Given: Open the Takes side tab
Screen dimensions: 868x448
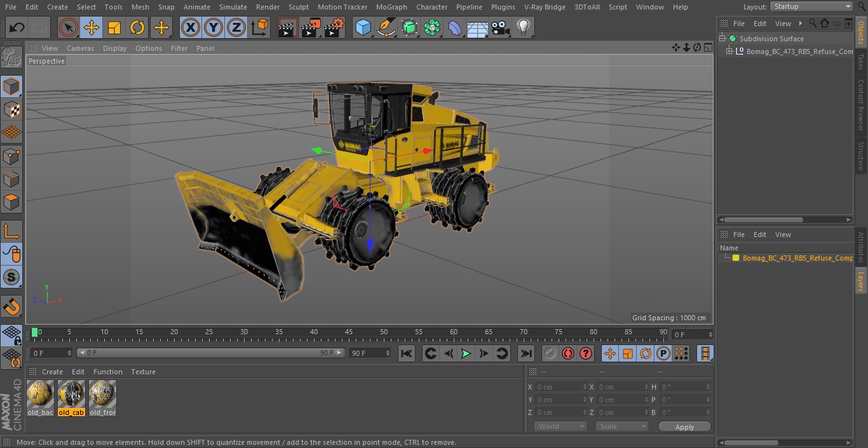Looking at the screenshot, I should point(861,62).
